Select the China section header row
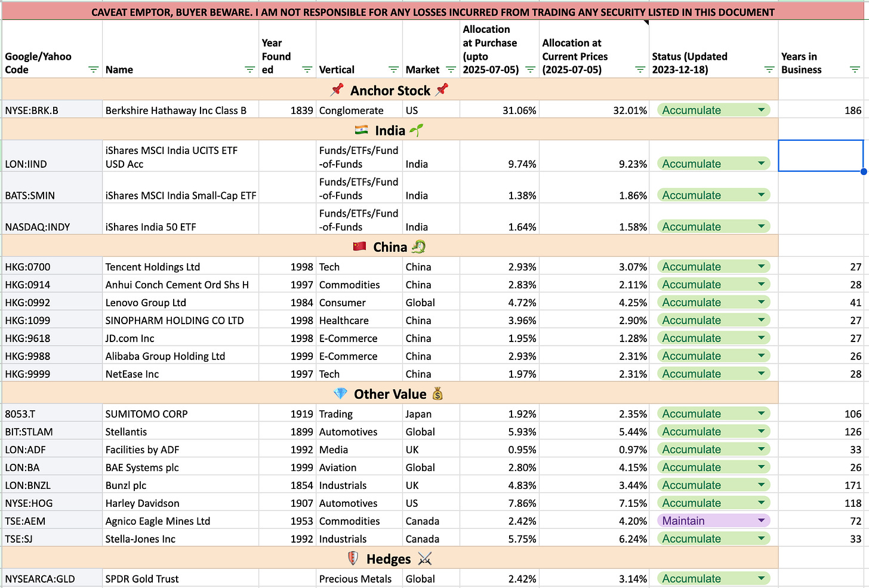Screen dimensions: 869x588 pos(390,247)
